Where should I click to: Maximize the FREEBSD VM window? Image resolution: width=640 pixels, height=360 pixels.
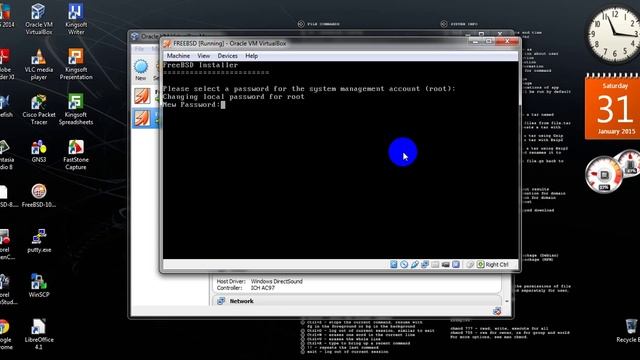[x=489, y=41]
